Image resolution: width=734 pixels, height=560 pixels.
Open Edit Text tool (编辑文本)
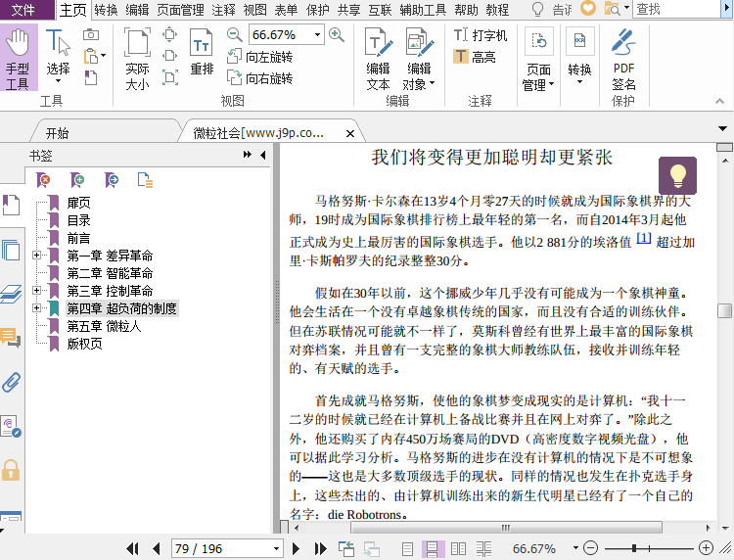tap(378, 58)
